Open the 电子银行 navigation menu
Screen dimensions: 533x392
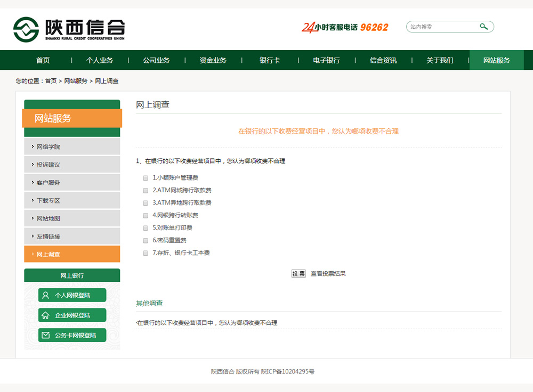click(x=326, y=60)
